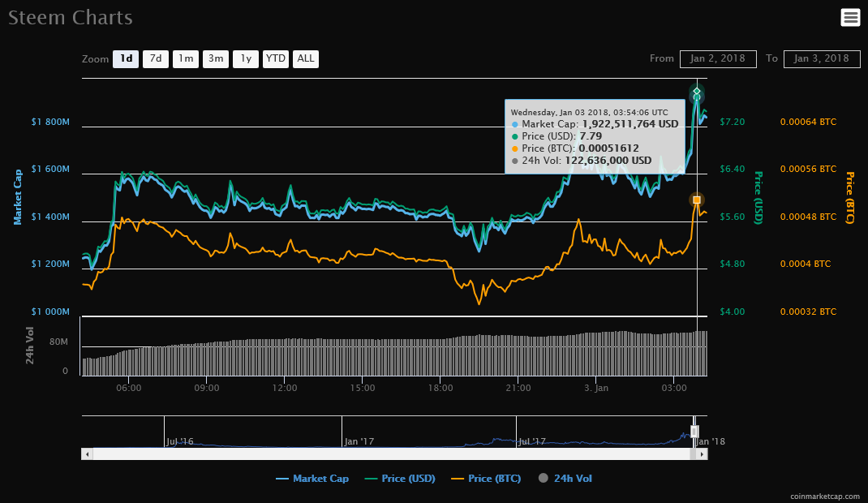Select the 3m zoom range
The width and height of the screenshot is (868, 503).
[x=215, y=58]
